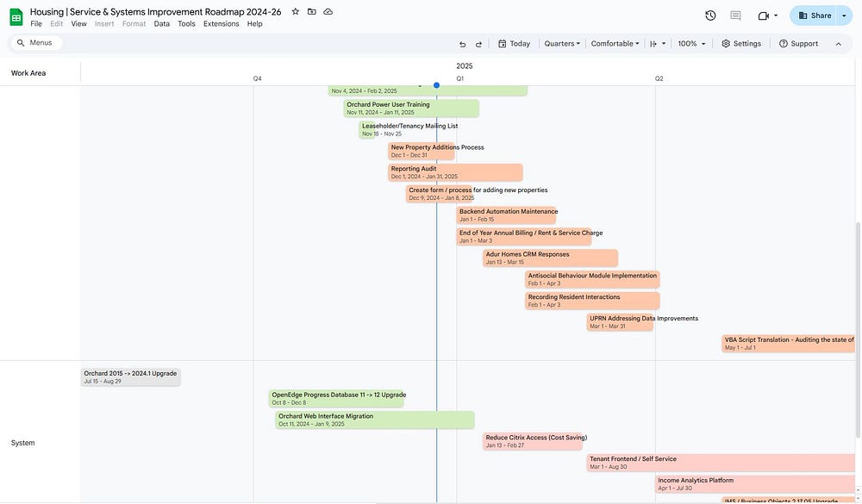Open version history clock icon
Image resolution: width=862 pixels, height=504 pixels.
pyautogui.click(x=710, y=16)
